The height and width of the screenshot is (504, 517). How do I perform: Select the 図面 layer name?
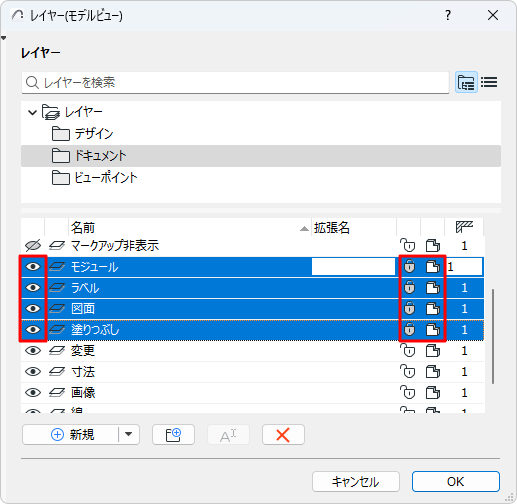pos(83,309)
